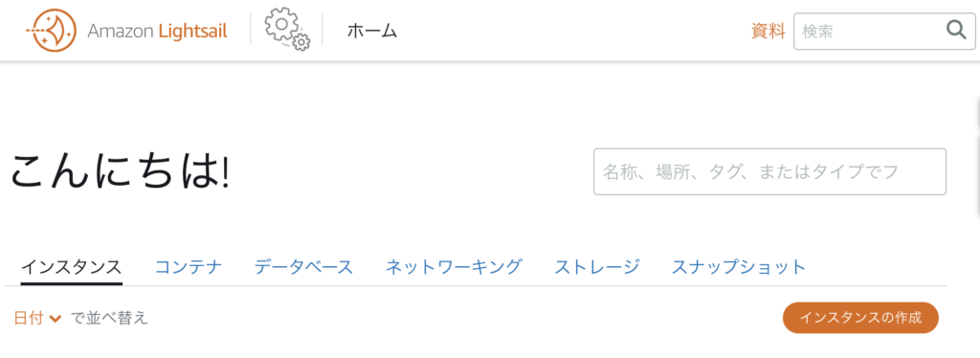Switch to the コンテナ tab

coord(189,267)
